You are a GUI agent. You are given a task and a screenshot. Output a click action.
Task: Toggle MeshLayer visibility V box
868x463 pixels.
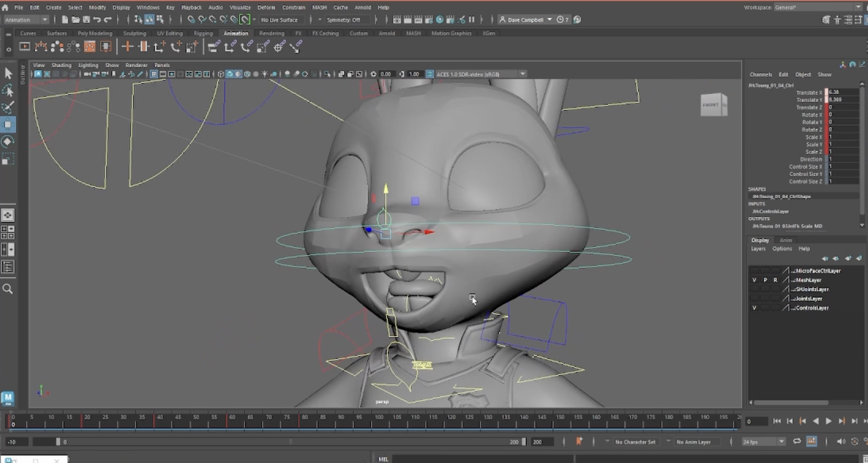754,280
